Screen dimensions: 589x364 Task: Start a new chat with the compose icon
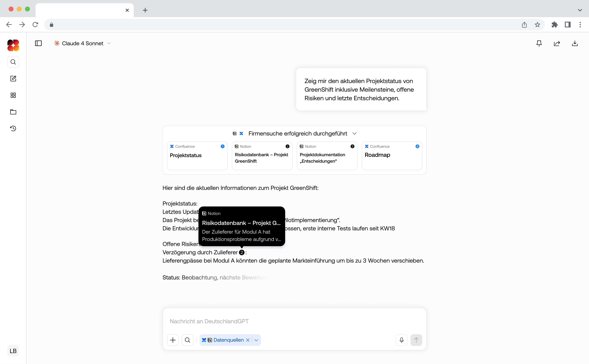(x=13, y=79)
